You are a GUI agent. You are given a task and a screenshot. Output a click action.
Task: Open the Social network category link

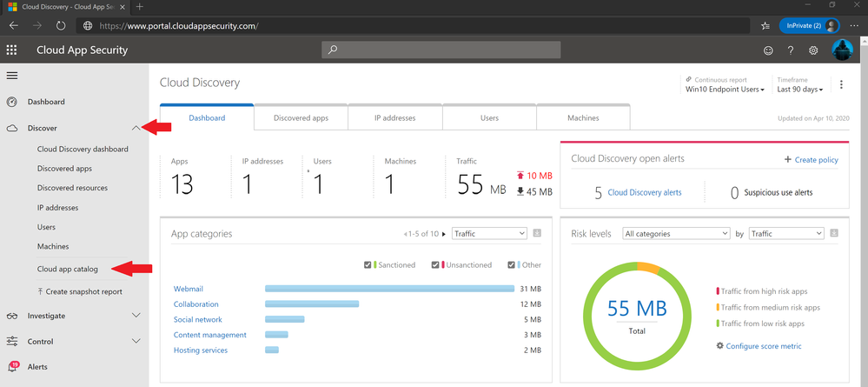click(197, 319)
